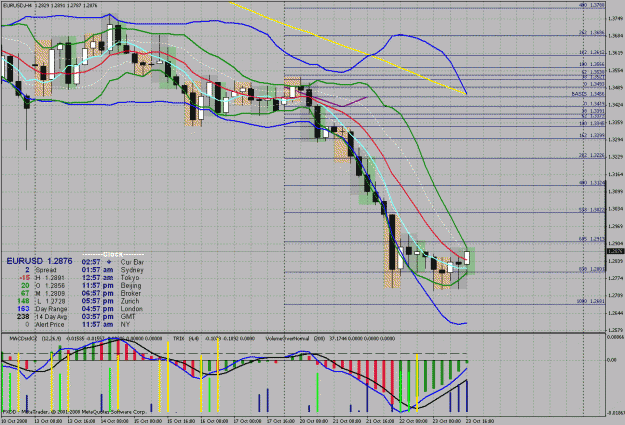Click the 16 Oct 08:00 time axis label
Viewport: 625px width, 425px height.
click(214, 421)
